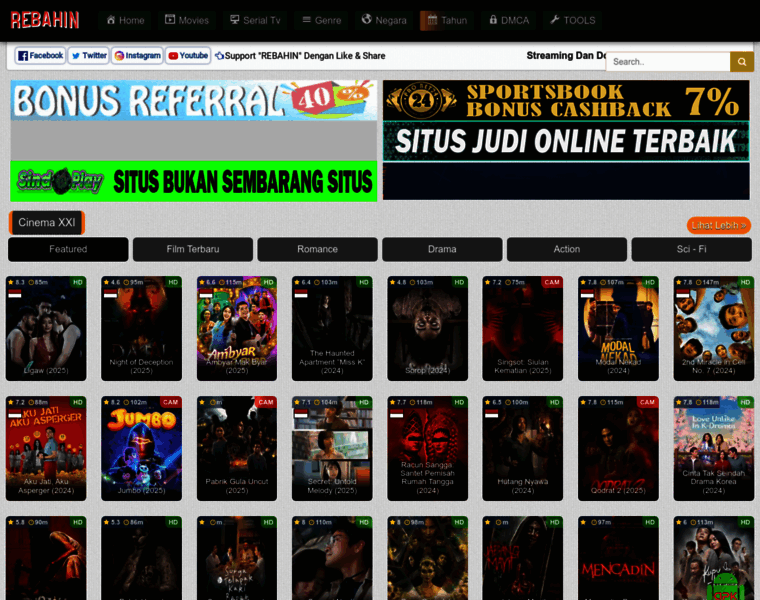Select the Sci - Fi tab

[692, 249]
